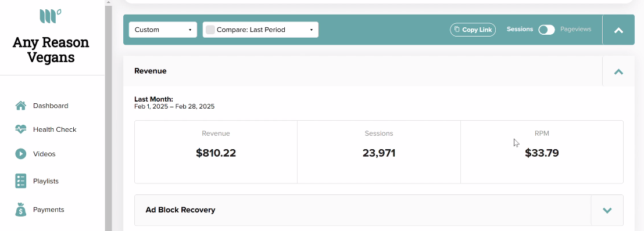The height and width of the screenshot is (231, 644).
Task: Click the Pageviews label
Action: [575, 29]
